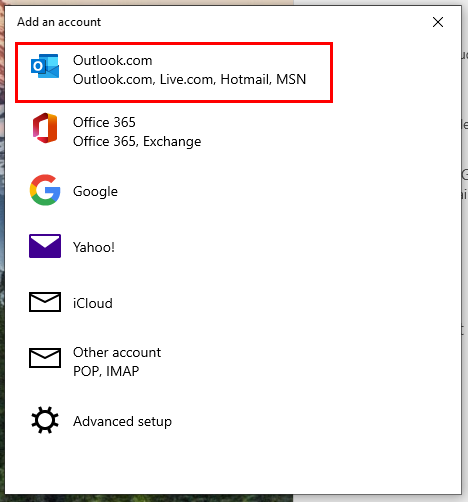The width and height of the screenshot is (468, 502).
Task: Choose Office 365 account type
Action: (104, 122)
